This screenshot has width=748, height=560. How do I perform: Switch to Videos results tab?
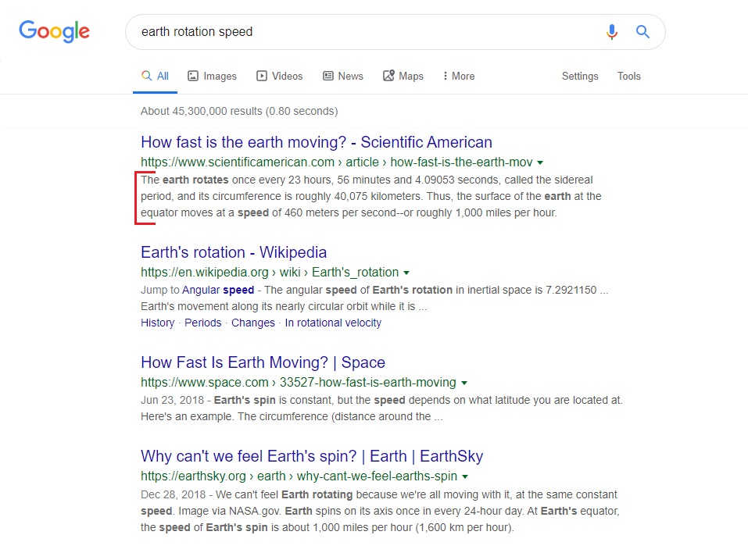279,76
